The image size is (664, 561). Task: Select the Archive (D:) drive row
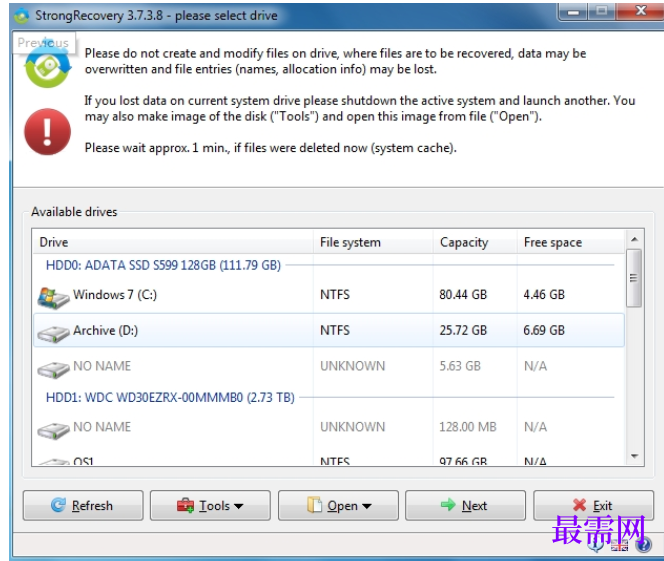point(329,330)
